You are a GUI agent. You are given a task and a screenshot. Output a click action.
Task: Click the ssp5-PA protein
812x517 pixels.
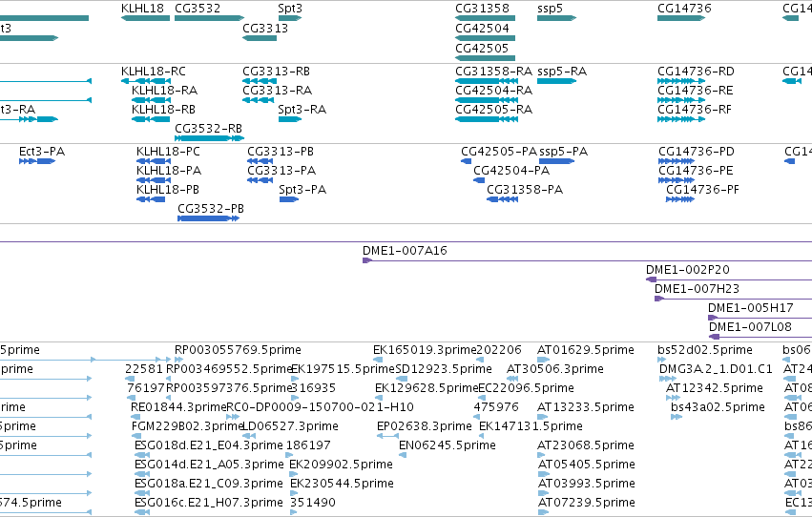tap(556, 161)
